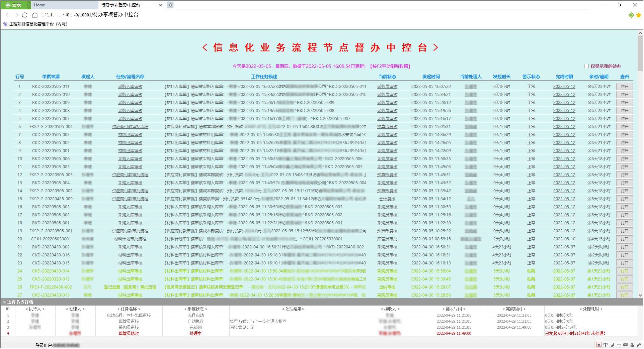Click the 单据来源 column header
This screenshot has width=644, height=349.
[x=51, y=77]
